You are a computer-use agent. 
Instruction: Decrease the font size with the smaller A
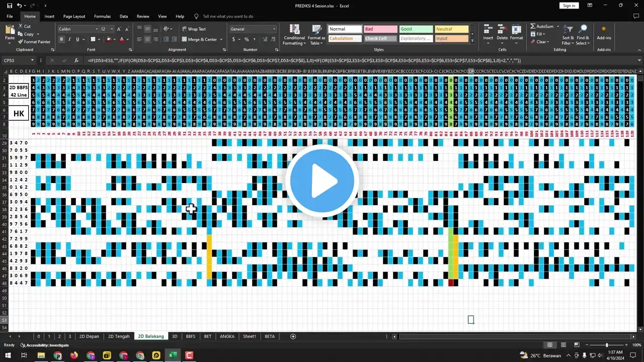pos(127,29)
